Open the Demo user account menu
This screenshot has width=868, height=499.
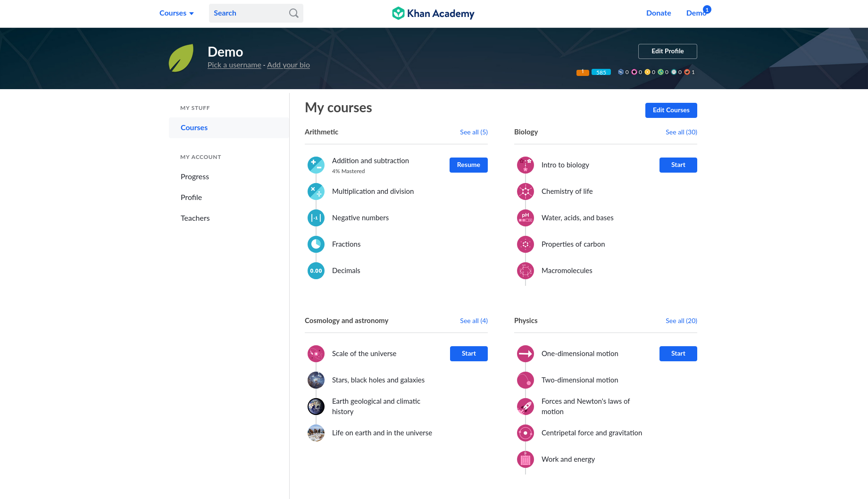point(696,13)
